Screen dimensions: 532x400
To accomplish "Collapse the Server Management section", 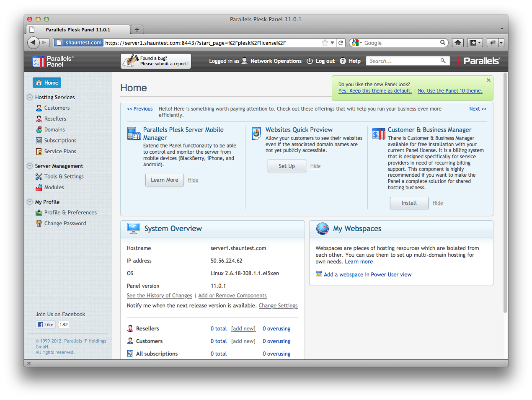I will [30, 166].
